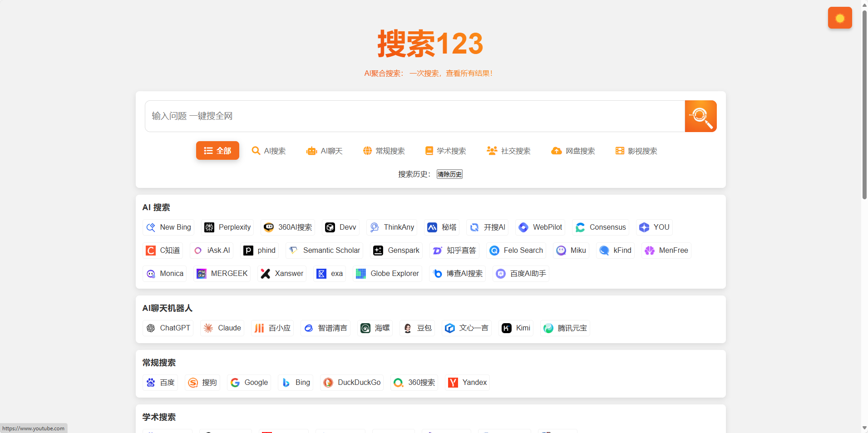Click the MenFree icon
This screenshot has width=868, height=433.
650,251
